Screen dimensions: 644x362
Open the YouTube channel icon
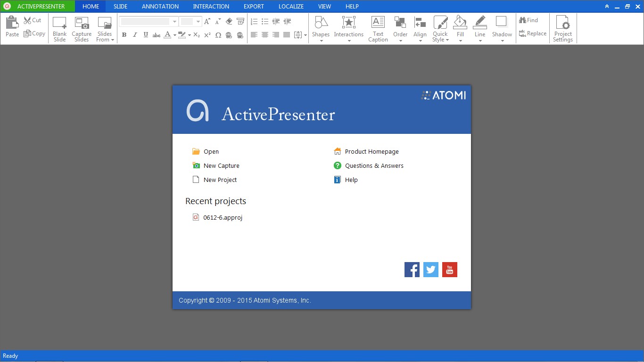(x=450, y=270)
